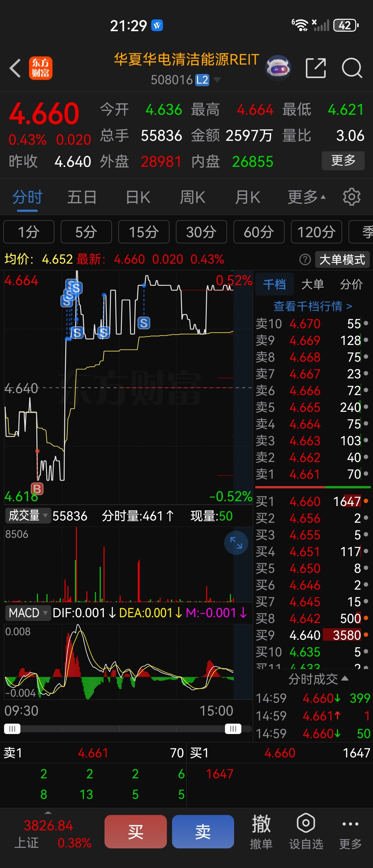Select the 千档 order book tab

[x=274, y=285]
